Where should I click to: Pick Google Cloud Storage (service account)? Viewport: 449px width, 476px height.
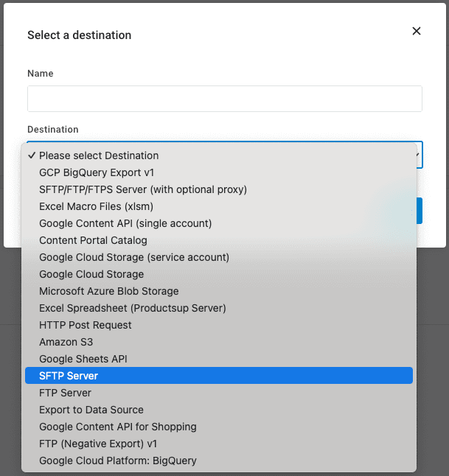coord(134,257)
